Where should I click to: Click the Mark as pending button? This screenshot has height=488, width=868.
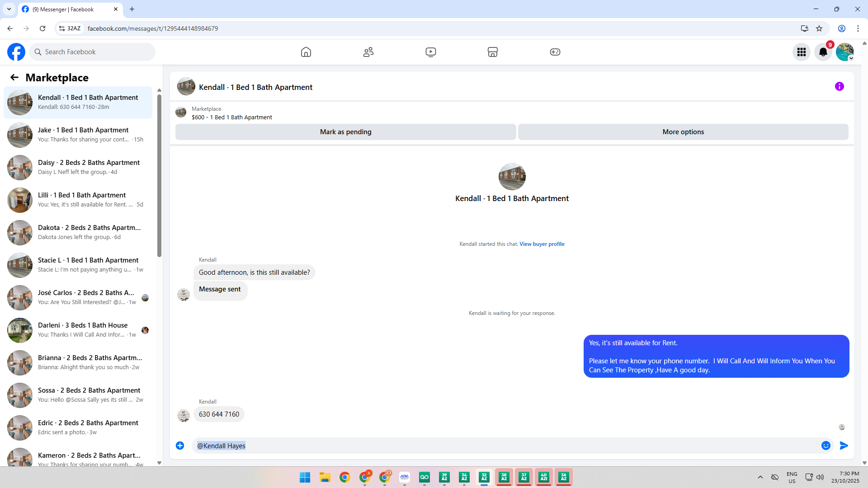(345, 132)
